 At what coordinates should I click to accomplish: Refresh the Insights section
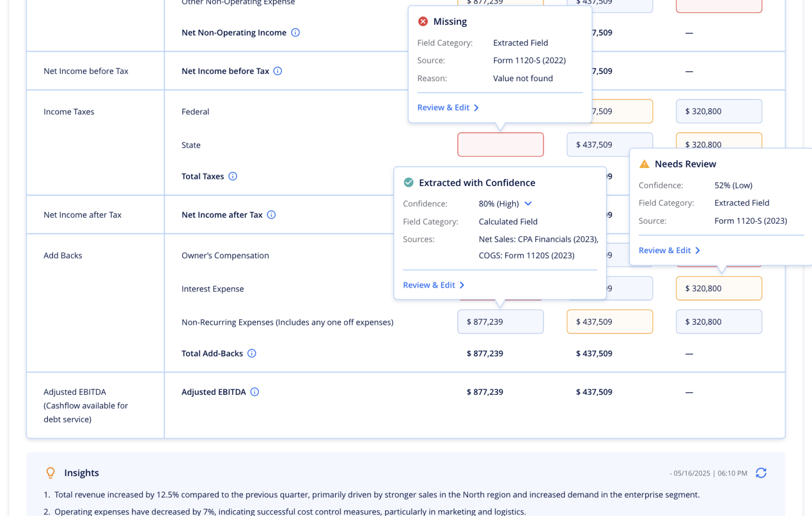[x=761, y=473]
